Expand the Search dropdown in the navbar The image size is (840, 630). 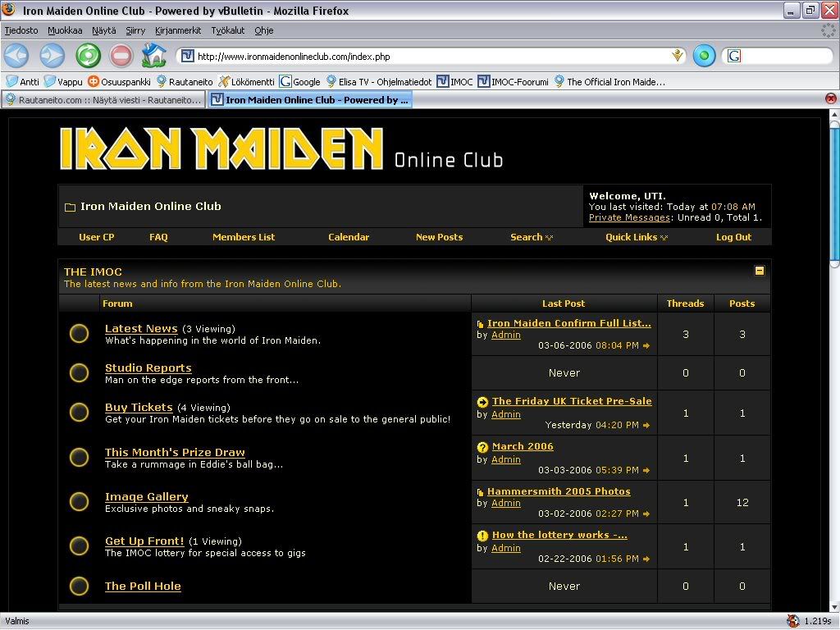tap(549, 238)
